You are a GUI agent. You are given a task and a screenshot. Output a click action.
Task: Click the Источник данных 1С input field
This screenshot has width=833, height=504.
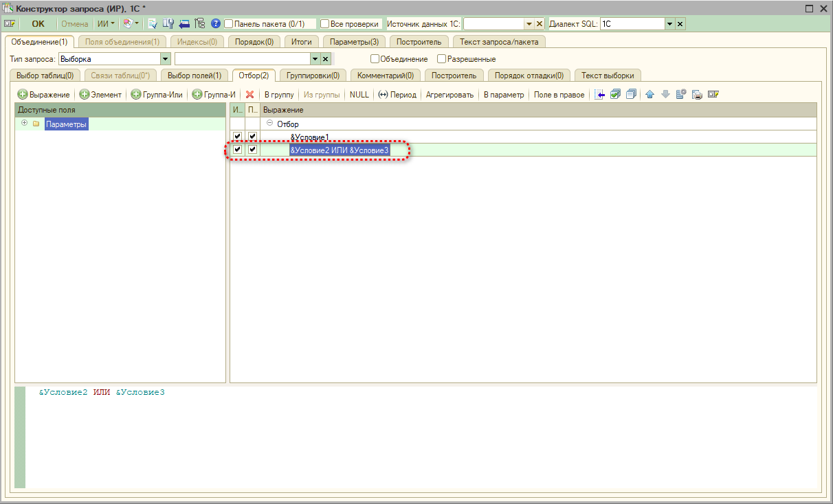point(493,24)
